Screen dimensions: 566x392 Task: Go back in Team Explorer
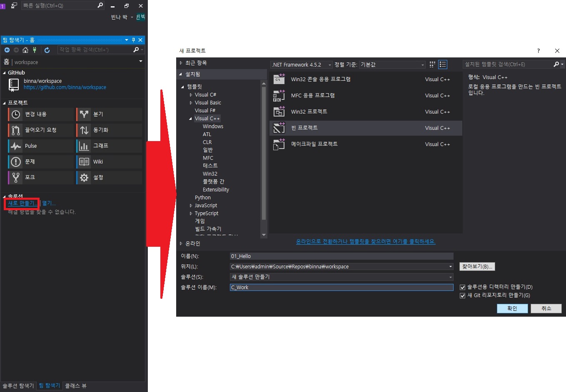7,50
